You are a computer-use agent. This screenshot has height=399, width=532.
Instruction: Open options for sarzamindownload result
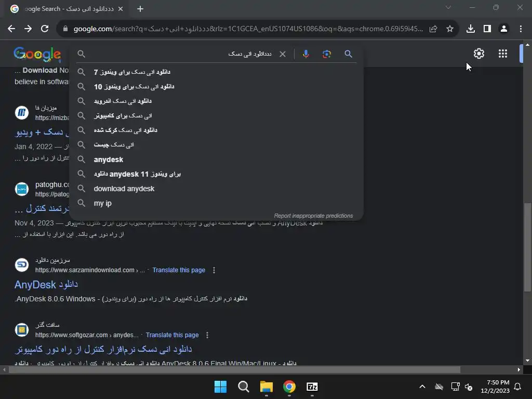[214, 270]
